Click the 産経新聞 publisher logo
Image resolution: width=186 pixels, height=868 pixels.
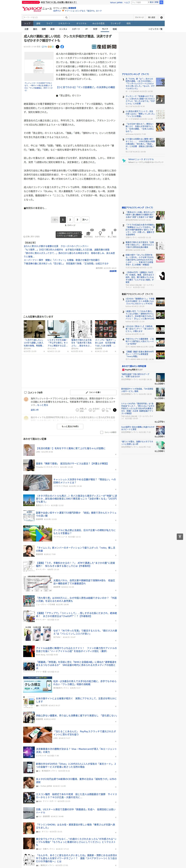[x=104, y=47]
